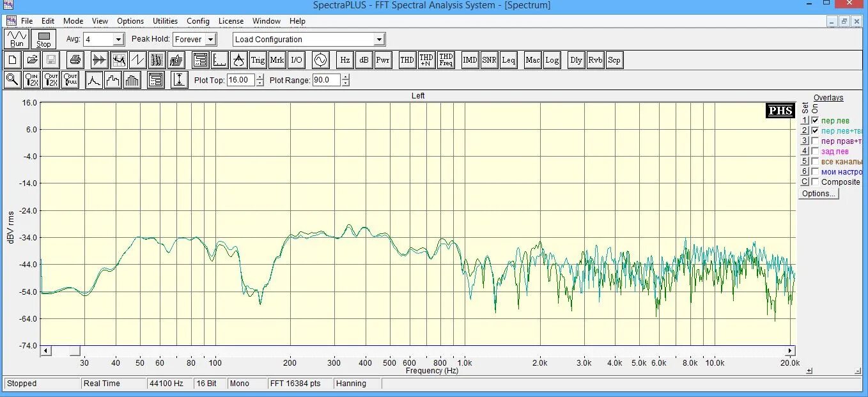Open the Leq utility
Image resolution: width=868 pixels, height=397 pixels.
(x=508, y=60)
